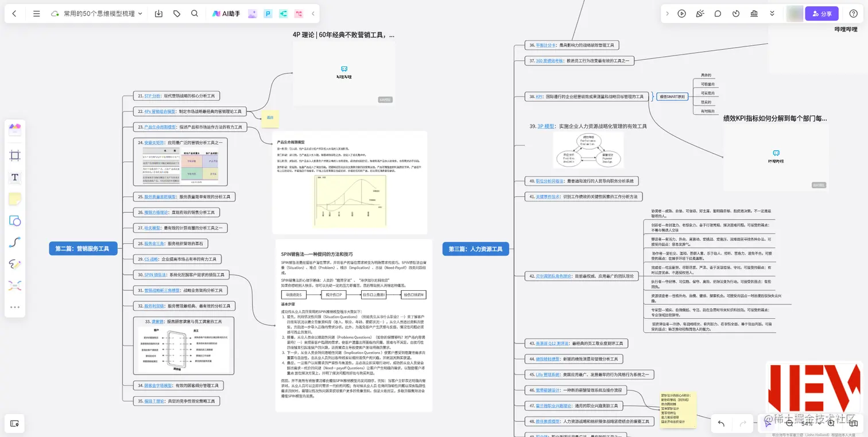Select the Text tool in left sidebar
Image resolution: width=868 pixels, height=437 pixels.
pyautogui.click(x=15, y=177)
